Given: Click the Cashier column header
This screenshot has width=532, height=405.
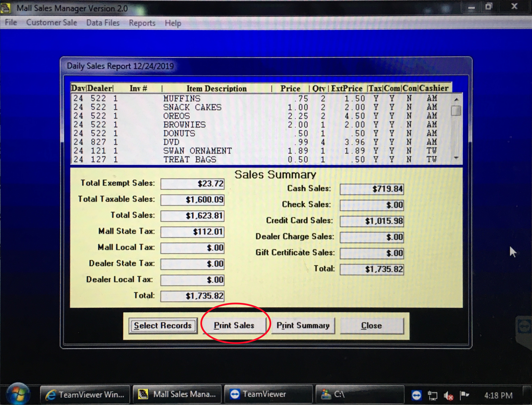Looking at the screenshot, I should 434,88.
